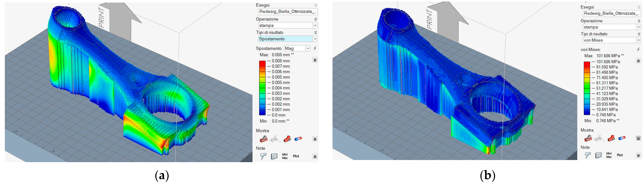Collapse the Esegui section in displacement panel
The width and height of the screenshot is (644, 185).
click(x=316, y=5)
